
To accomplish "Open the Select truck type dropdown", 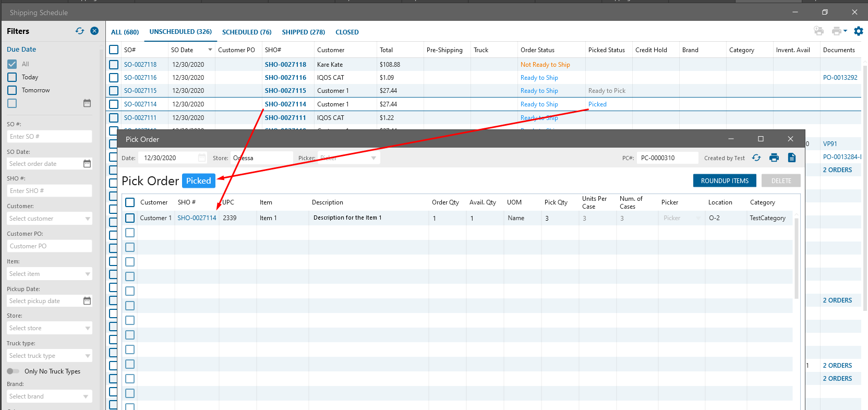I will (x=87, y=356).
